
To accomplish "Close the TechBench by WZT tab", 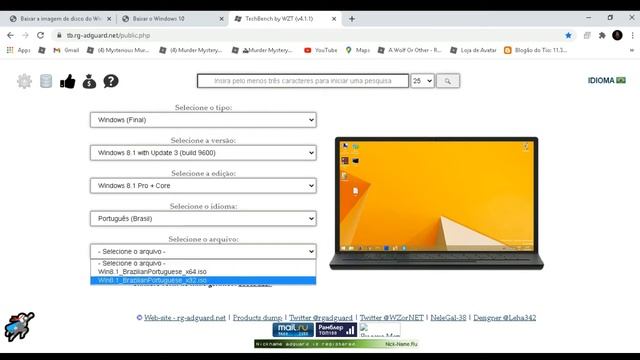I will (x=334, y=19).
